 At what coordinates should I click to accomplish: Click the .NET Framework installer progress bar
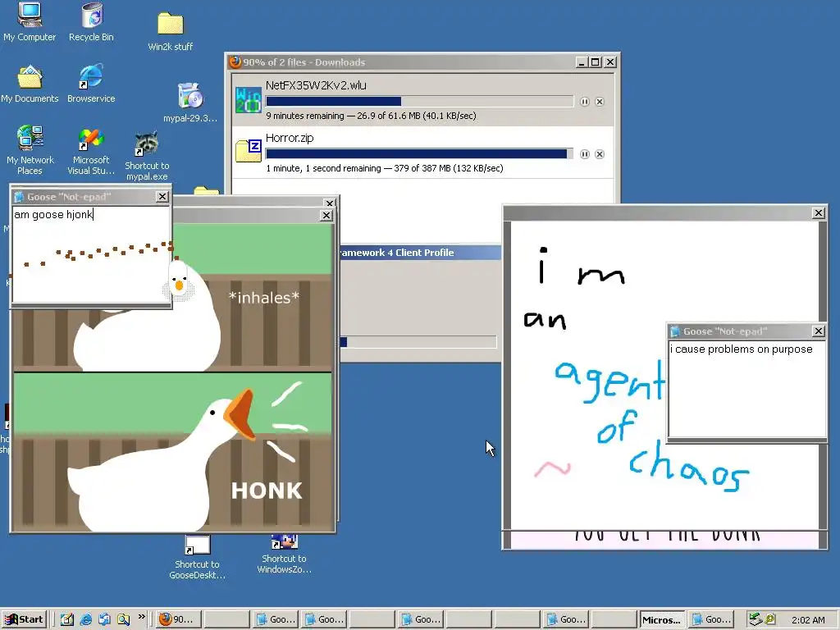[x=418, y=342]
